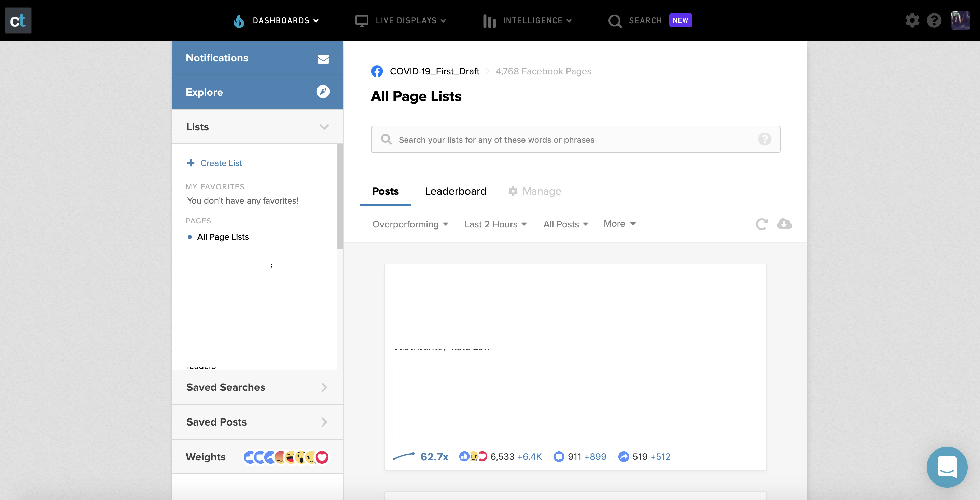Click the CrowdTangle logo icon
Image resolution: width=980 pixels, height=500 pixels.
point(18,20)
